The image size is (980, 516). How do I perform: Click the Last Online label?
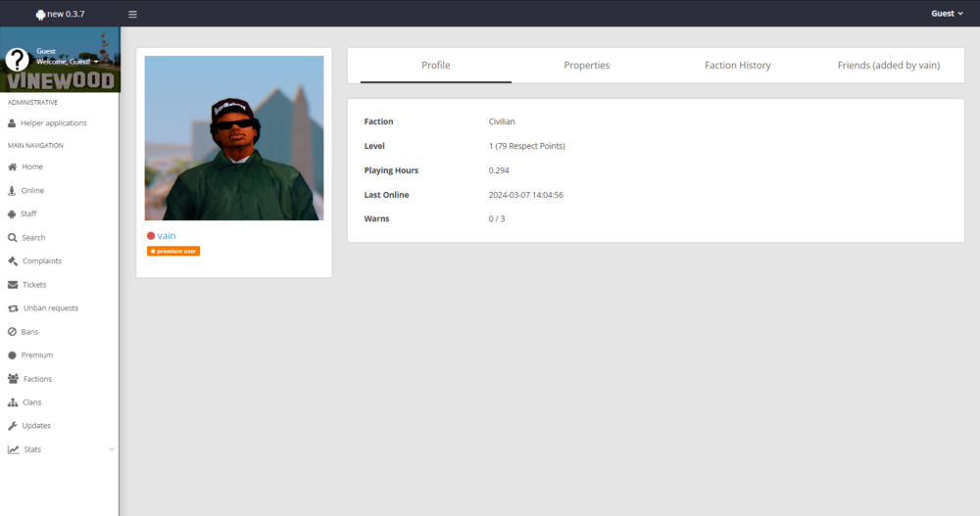pos(386,195)
